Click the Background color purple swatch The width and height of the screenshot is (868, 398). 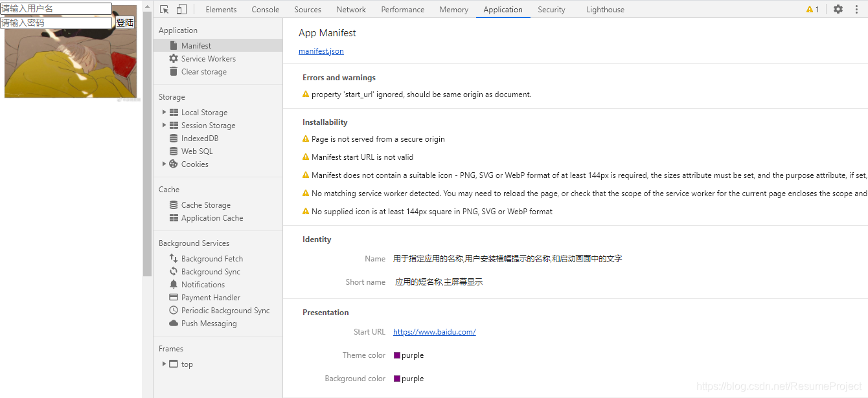pyautogui.click(x=398, y=379)
